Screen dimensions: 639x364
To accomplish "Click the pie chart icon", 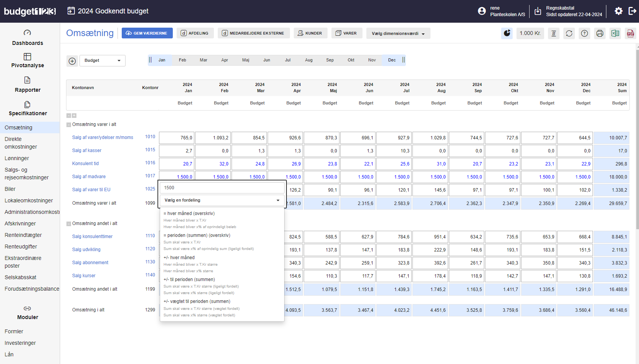I will tap(507, 33).
